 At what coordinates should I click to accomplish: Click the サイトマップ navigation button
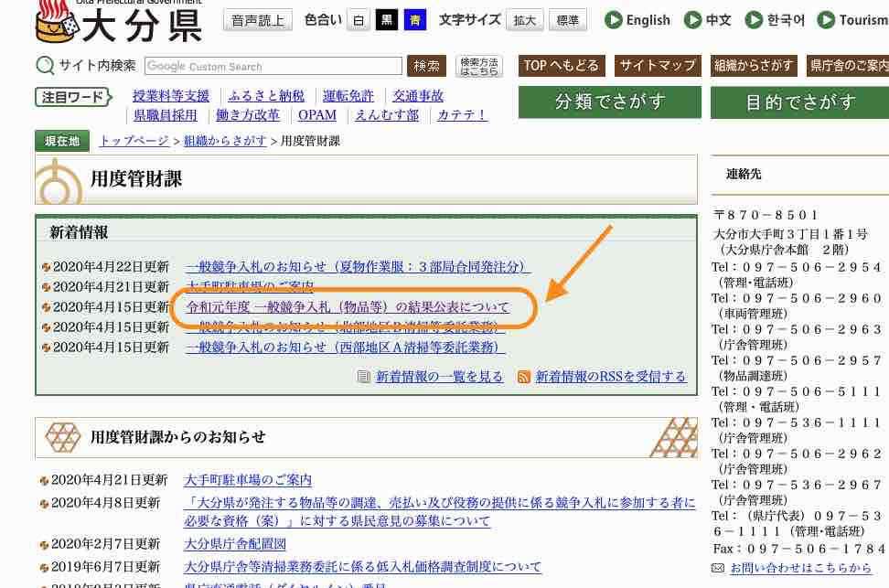pos(658,66)
